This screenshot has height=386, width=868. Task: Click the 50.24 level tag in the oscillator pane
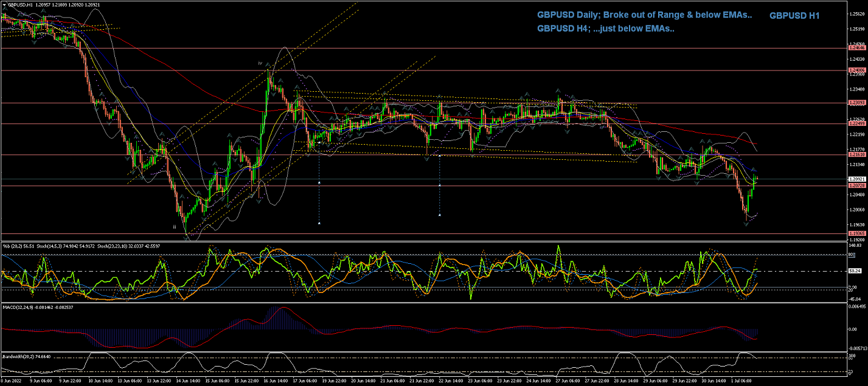tap(855, 271)
